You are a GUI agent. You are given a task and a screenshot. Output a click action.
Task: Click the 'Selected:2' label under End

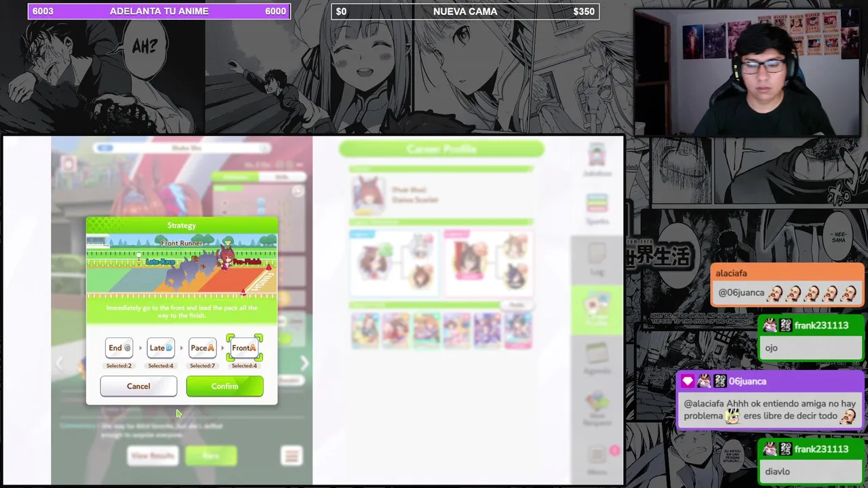coord(119,366)
